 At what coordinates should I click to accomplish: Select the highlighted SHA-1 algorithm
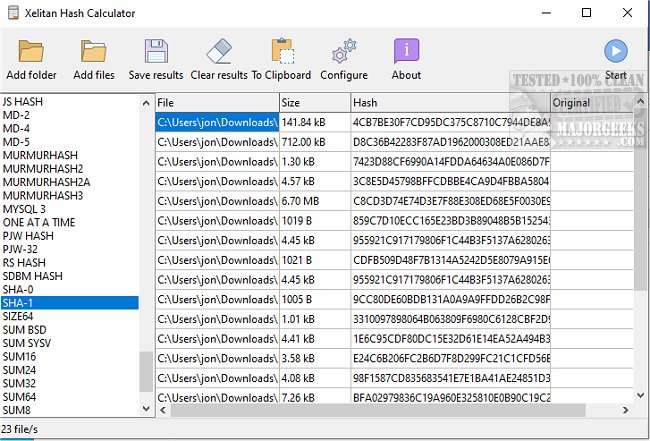coord(70,303)
